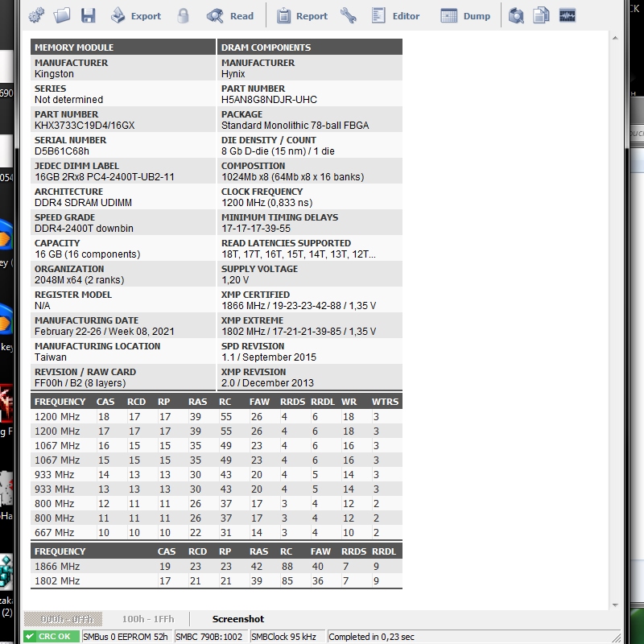Image resolution: width=644 pixels, height=644 pixels.
Task: Switch to the Dump view
Action: 465,15
